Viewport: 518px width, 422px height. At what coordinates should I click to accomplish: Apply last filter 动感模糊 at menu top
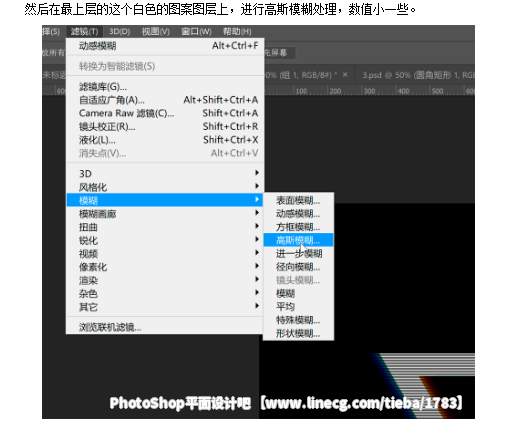(165, 46)
